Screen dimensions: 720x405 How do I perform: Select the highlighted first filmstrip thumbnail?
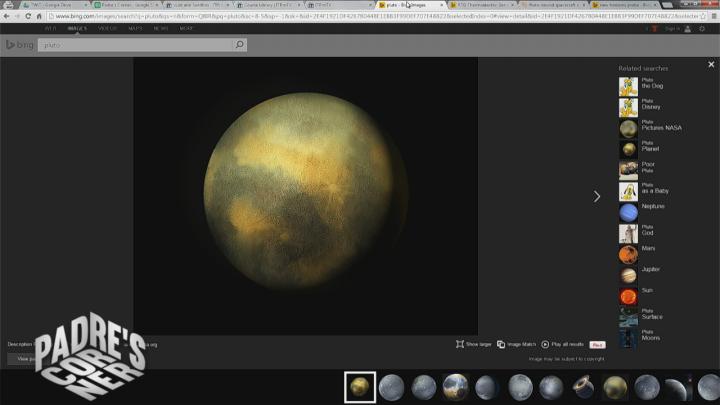pos(360,387)
